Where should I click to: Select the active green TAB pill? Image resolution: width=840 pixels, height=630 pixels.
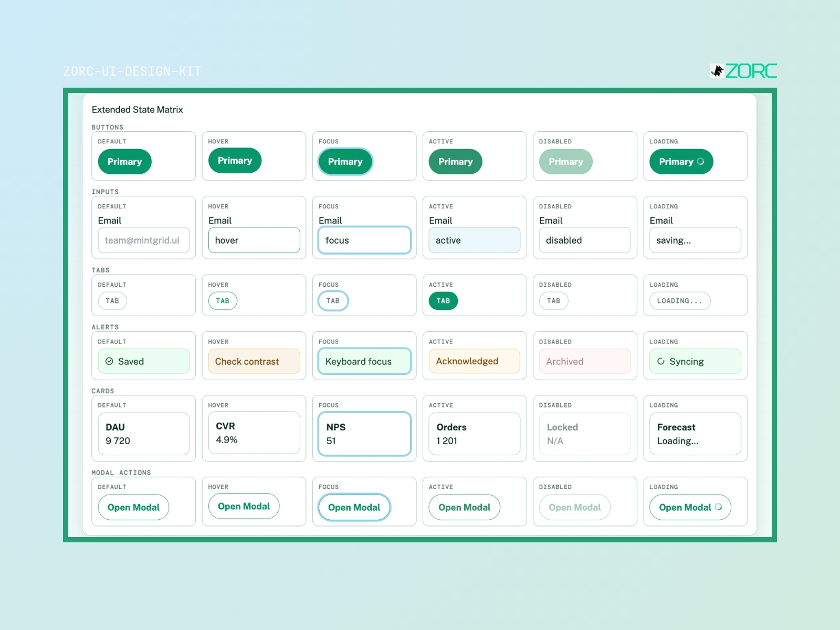(443, 301)
